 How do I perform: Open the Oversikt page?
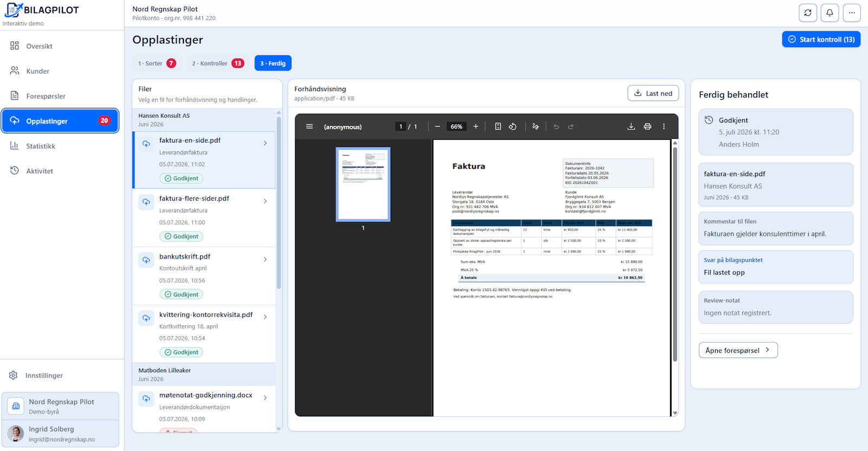(60, 46)
